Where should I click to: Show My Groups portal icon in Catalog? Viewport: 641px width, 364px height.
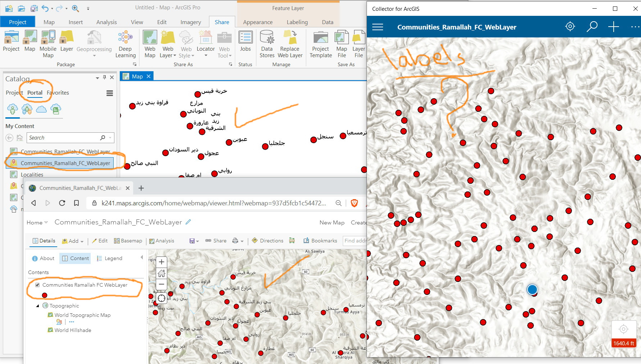coord(27,109)
